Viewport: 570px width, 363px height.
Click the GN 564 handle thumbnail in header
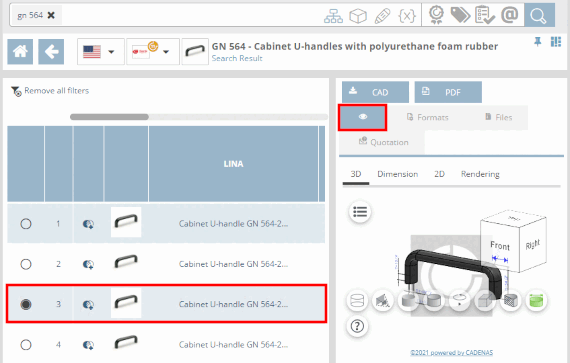click(x=195, y=52)
